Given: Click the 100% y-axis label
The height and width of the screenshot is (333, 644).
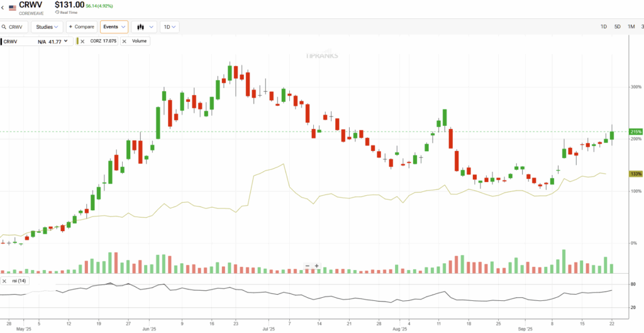Looking at the screenshot, I should 636,191.
